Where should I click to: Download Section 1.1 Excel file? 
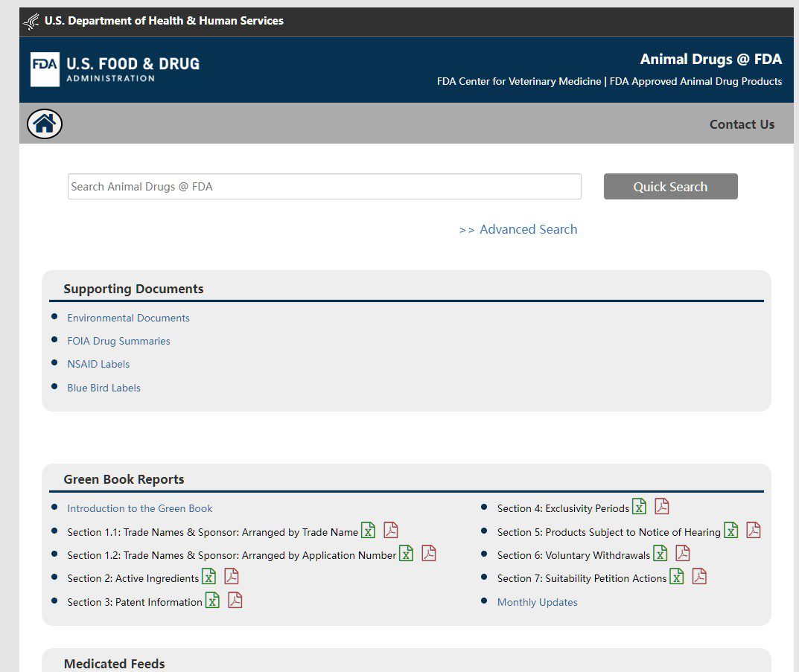pos(369,531)
